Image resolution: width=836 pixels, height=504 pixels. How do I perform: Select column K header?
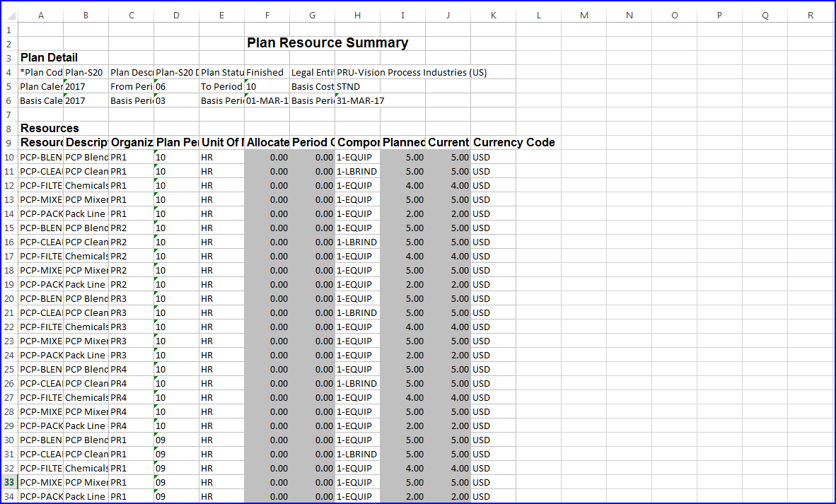(x=493, y=16)
